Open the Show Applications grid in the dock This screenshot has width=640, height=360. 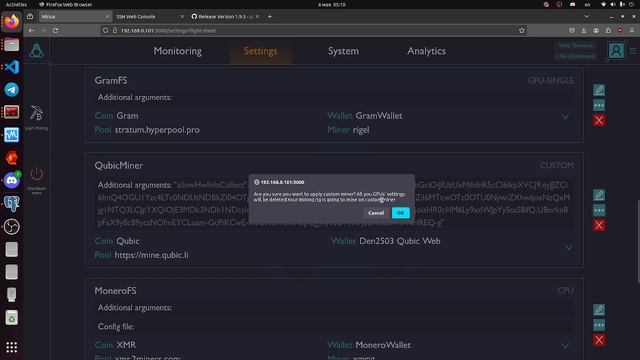point(11,347)
